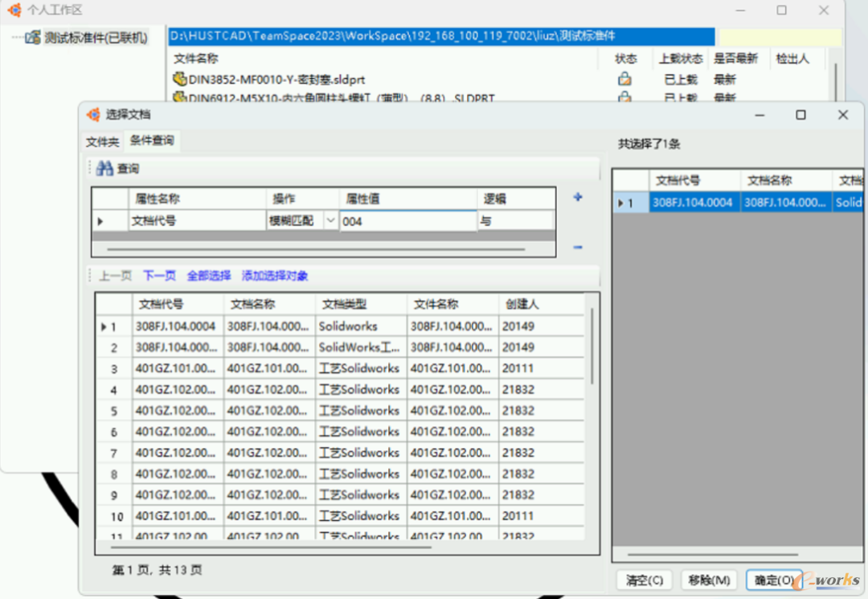The image size is (868, 599).
Task: Click the binoculars query icon
Action: click(104, 169)
